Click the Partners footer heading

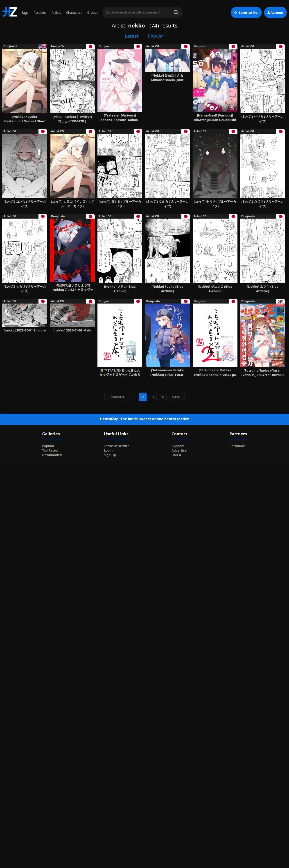click(238, 434)
